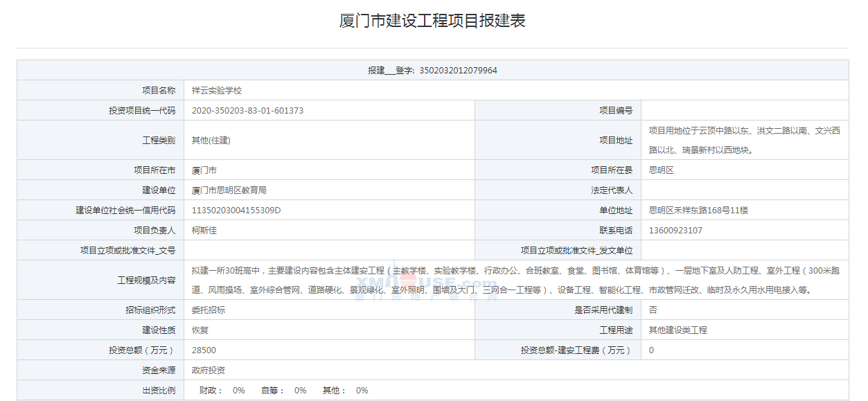Click the 项目所在市 label
The height and width of the screenshot is (401, 868).
[154, 170]
